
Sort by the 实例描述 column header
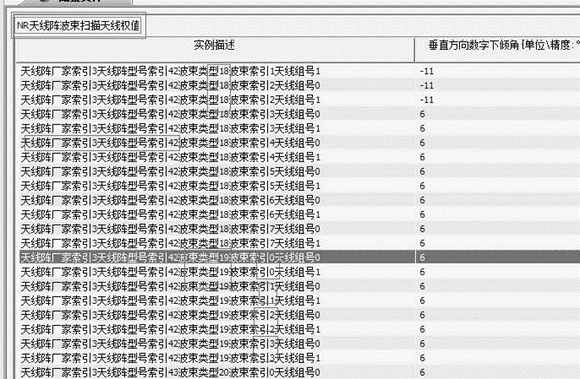(x=215, y=50)
